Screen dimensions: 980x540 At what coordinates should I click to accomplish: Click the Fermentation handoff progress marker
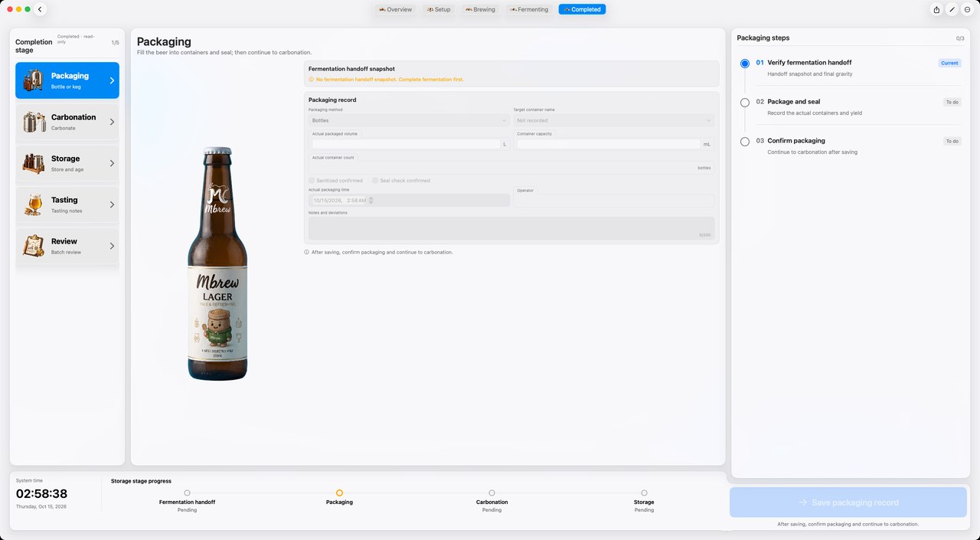[187, 493]
